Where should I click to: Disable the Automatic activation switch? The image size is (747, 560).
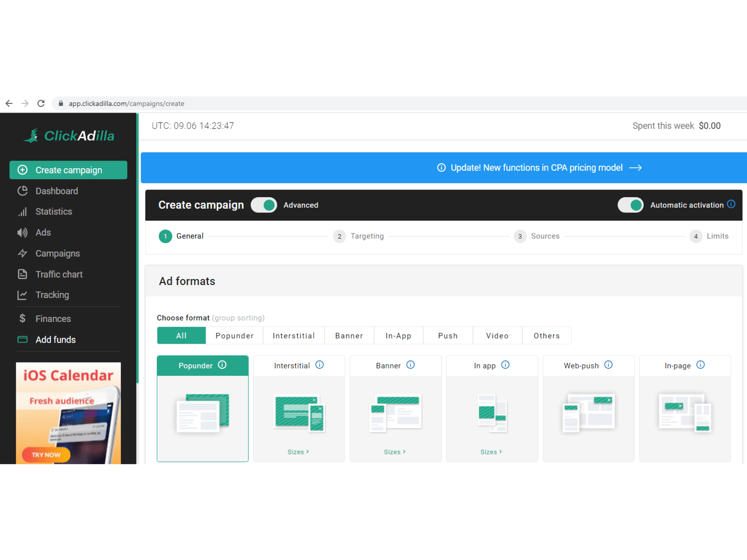pyautogui.click(x=630, y=205)
